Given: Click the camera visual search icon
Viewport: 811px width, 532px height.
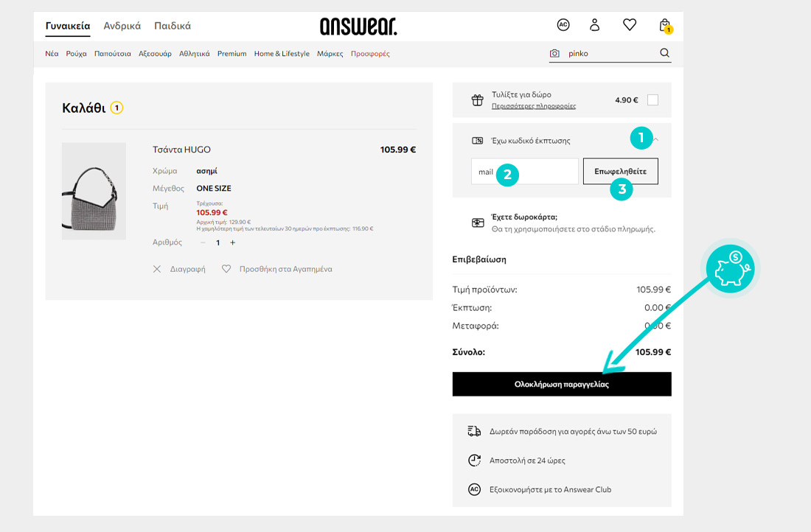Looking at the screenshot, I should click(554, 53).
